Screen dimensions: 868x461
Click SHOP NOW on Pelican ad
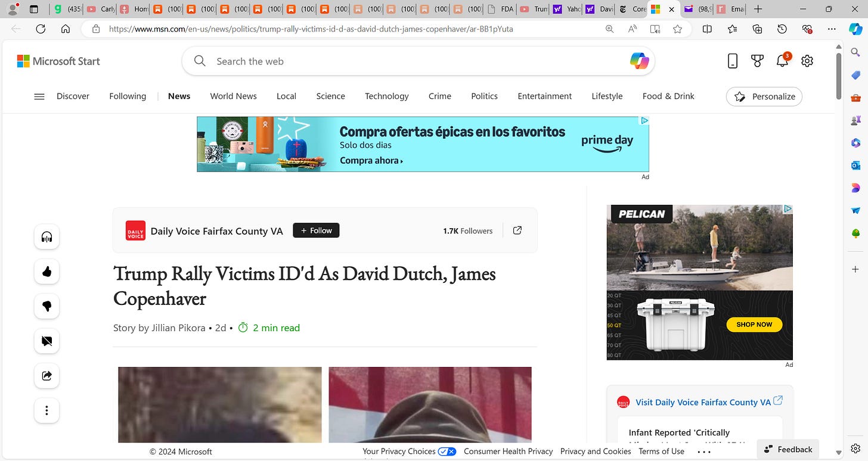[x=754, y=325]
